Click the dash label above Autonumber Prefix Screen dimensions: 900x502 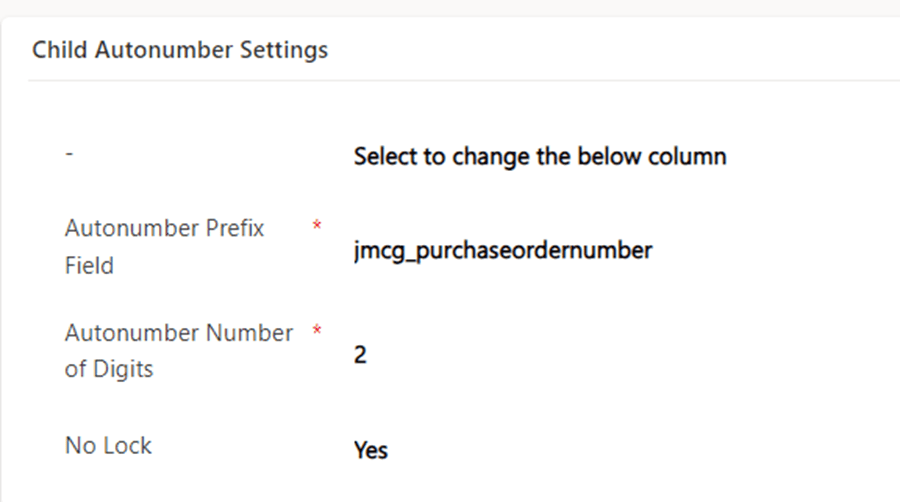click(x=69, y=156)
